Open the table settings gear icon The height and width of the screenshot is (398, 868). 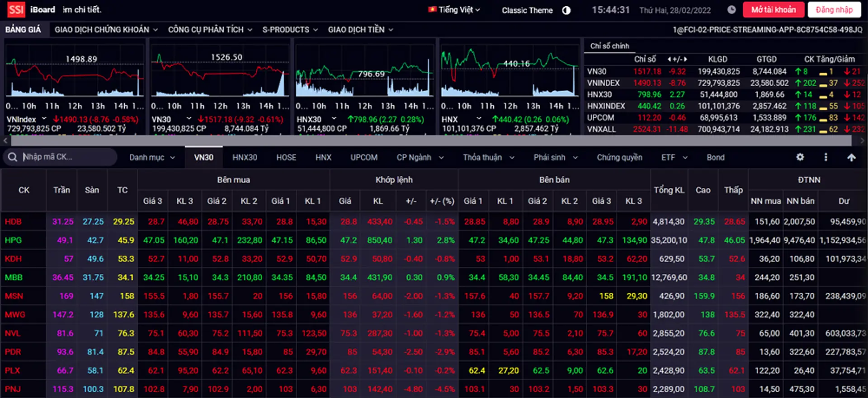800,157
